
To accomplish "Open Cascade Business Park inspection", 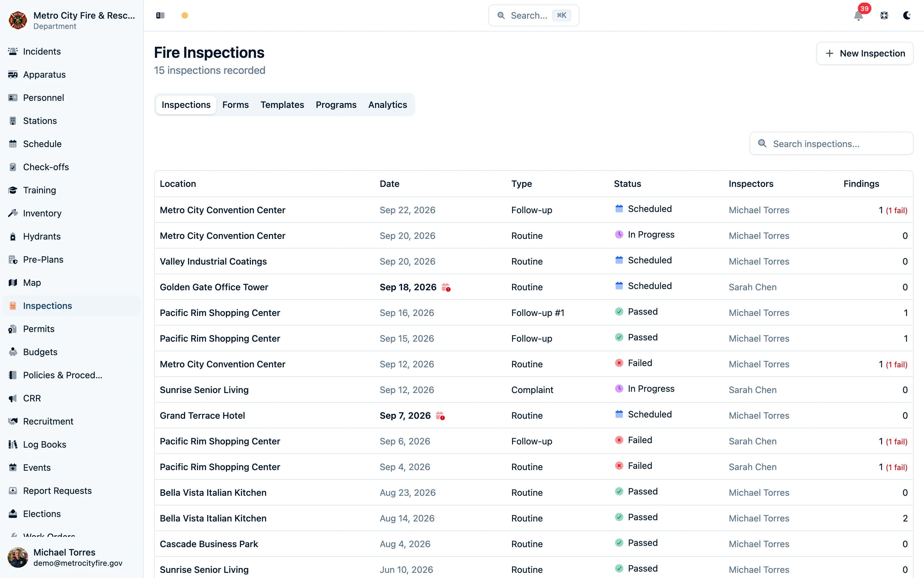I will pos(534,544).
